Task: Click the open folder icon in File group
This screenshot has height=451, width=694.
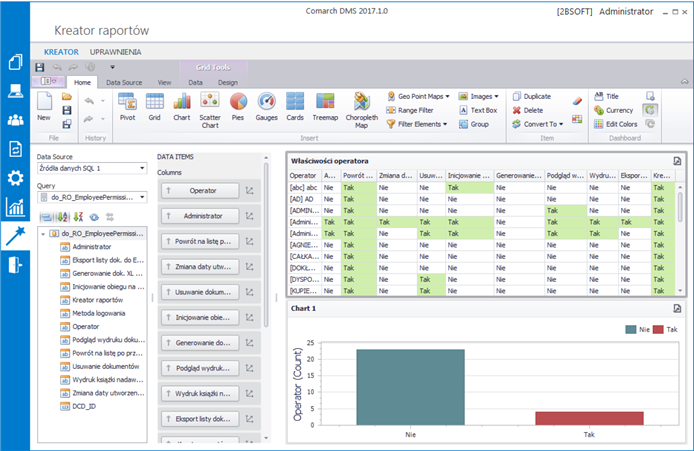Action: point(67,96)
